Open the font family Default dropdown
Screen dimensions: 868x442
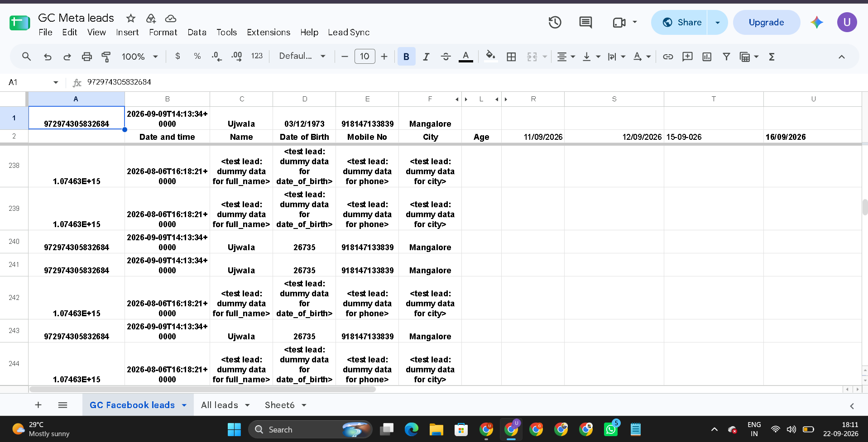coord(302,56)
